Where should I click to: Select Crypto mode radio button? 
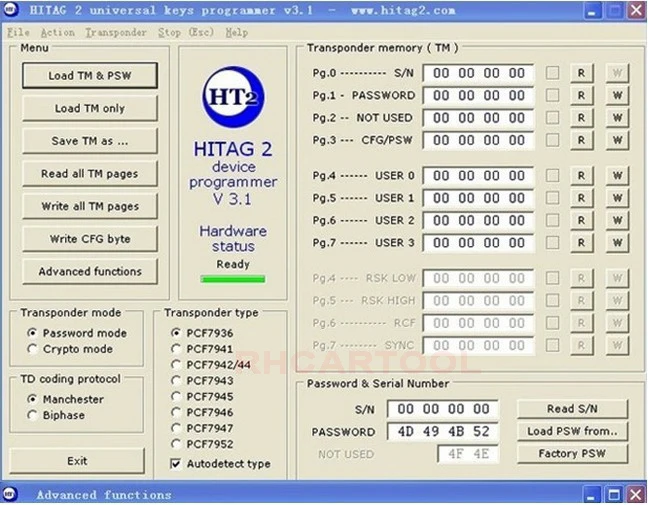click(33, 349)
